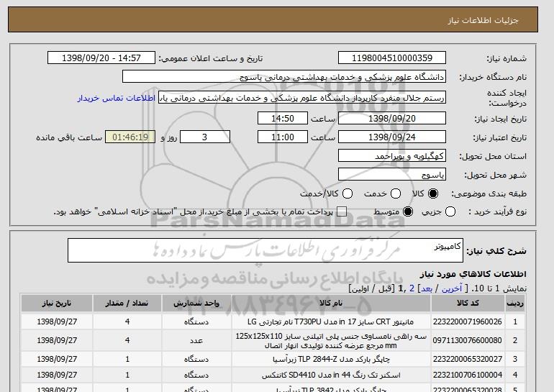
Task: Click the validity time 11:00 field
Action: [283, 137]
